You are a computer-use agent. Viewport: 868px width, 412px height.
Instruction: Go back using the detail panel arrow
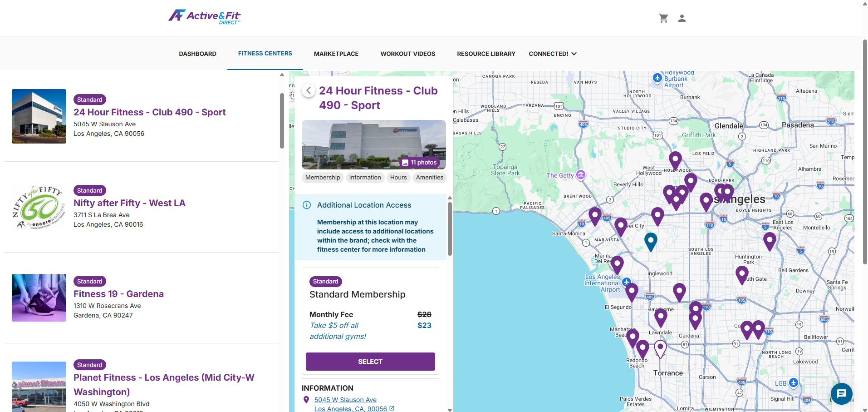tap(309, 90)
